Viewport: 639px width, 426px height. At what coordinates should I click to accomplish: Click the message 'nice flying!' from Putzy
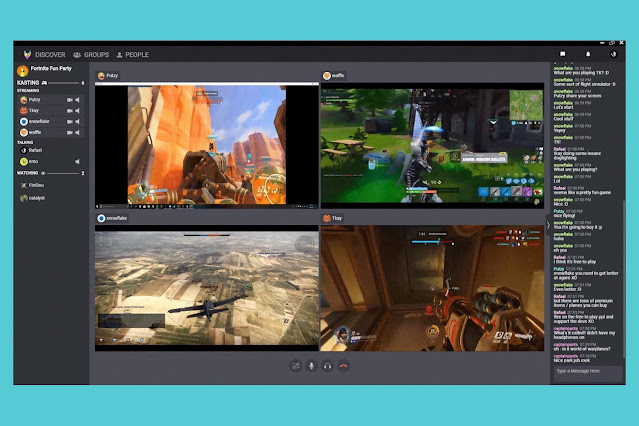[564, 216]
